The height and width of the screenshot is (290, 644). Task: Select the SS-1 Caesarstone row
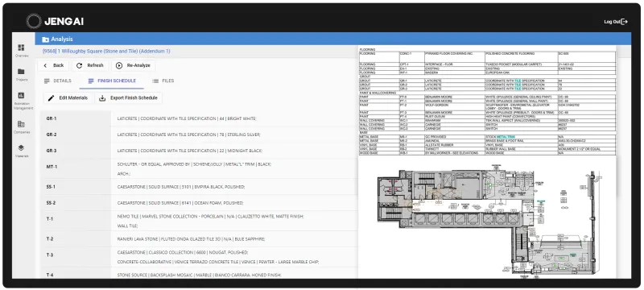[199, 187]
